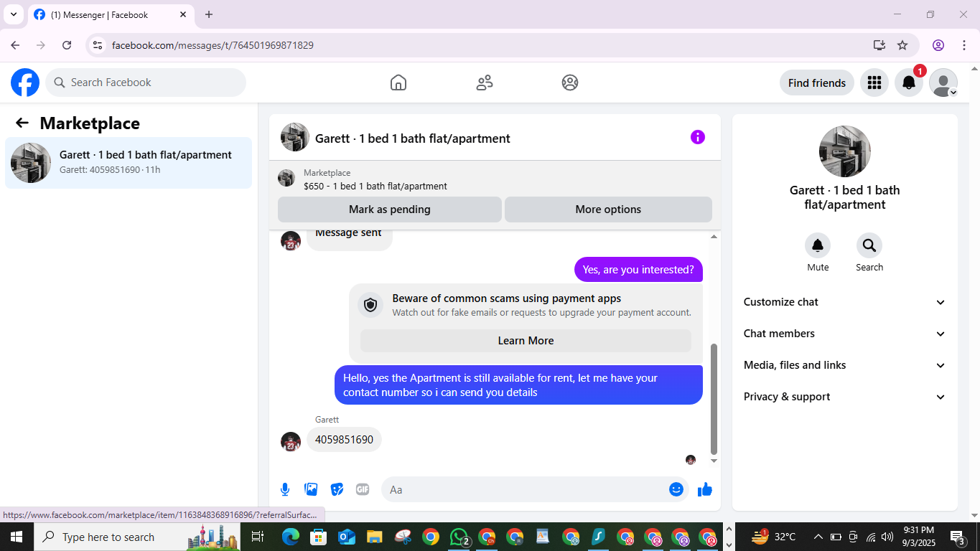This screenshot has height=551, width=980.
Task: Click the large listing photo in the right panel
Action: 845,151
